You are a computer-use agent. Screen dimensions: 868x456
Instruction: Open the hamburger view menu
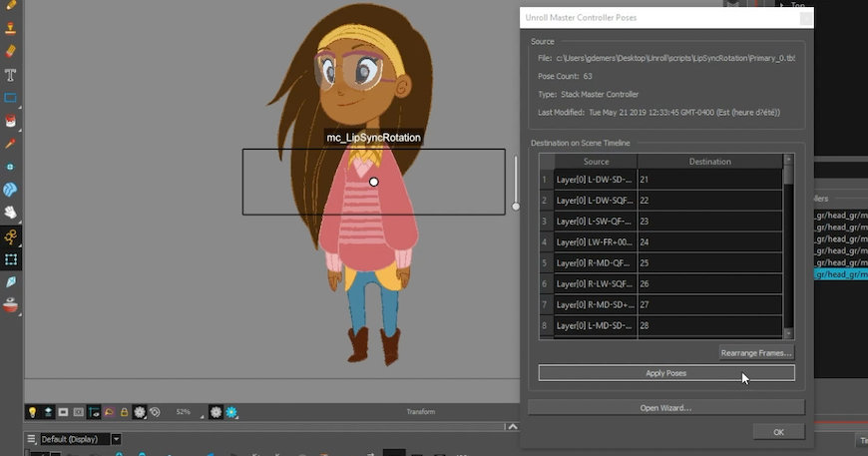(x=32, y=439)
